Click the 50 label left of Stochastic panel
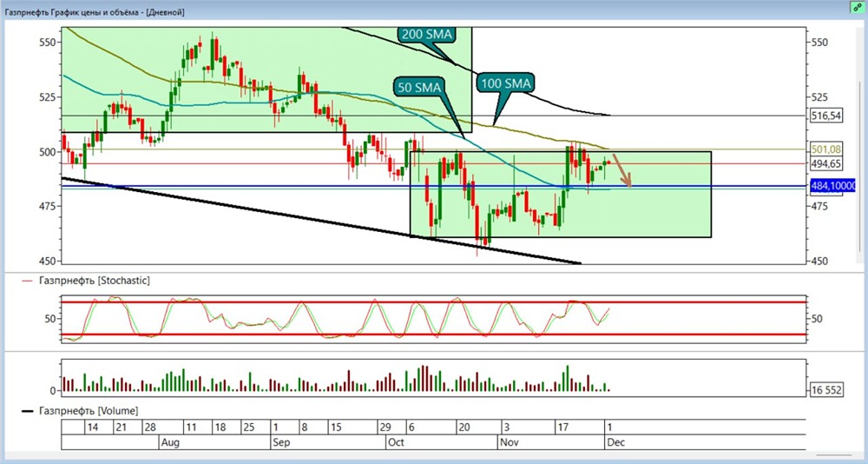The height and width of the screenshot is (464, 868). [x=51, y=319]
